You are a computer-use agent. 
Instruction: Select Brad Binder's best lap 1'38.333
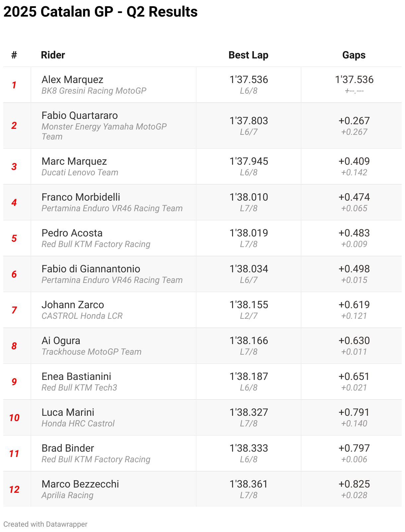(249, 448)
